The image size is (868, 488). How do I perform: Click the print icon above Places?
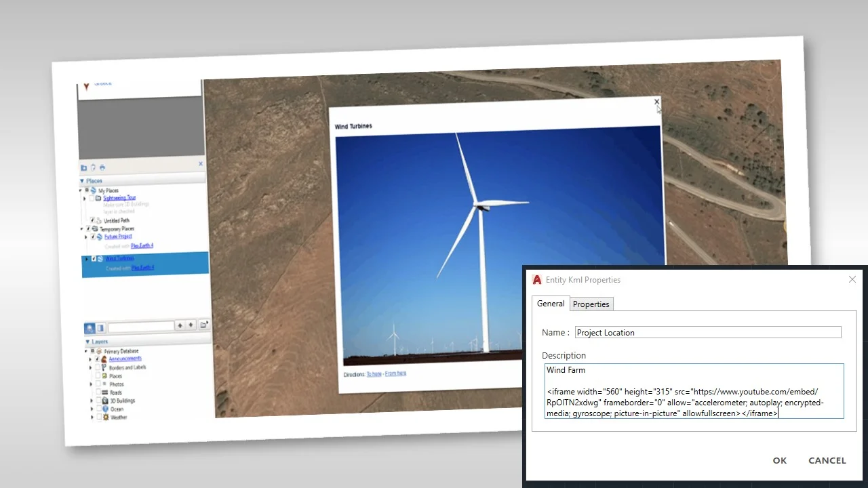[x=102, y=167]
